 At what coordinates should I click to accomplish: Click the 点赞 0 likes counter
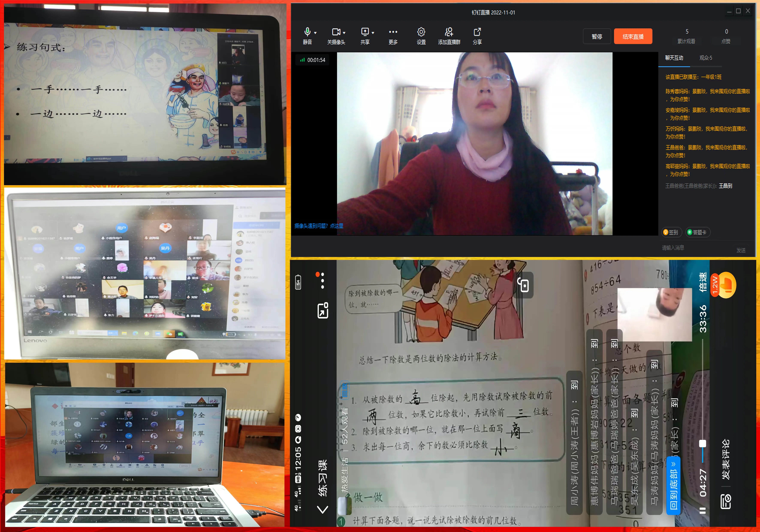(726, 36)
